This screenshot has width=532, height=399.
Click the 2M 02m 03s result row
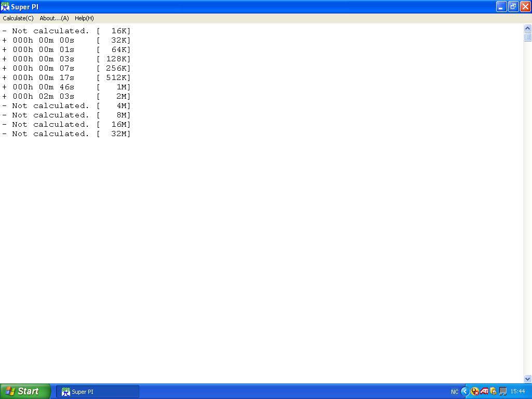(66, 96)
